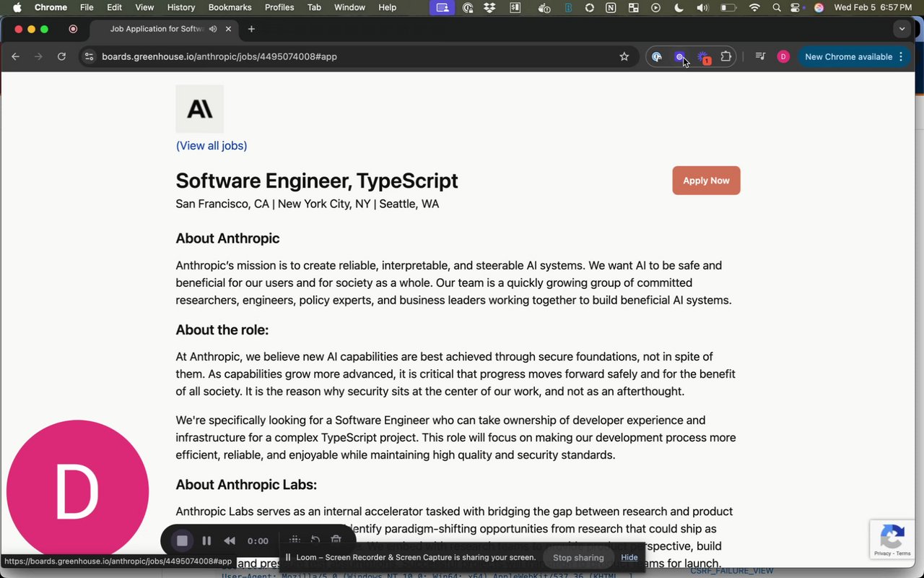Open the File menu

[87, 7]
